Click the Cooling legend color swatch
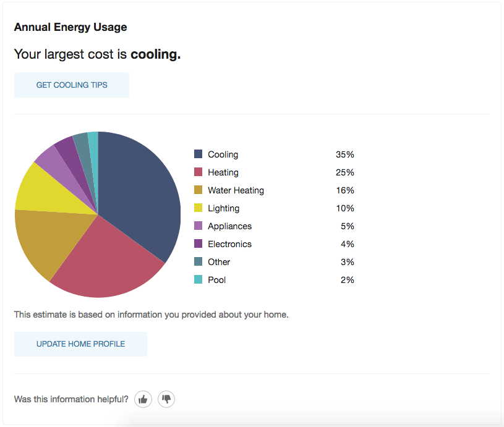The image size is (504, 427). click(198, 154)
